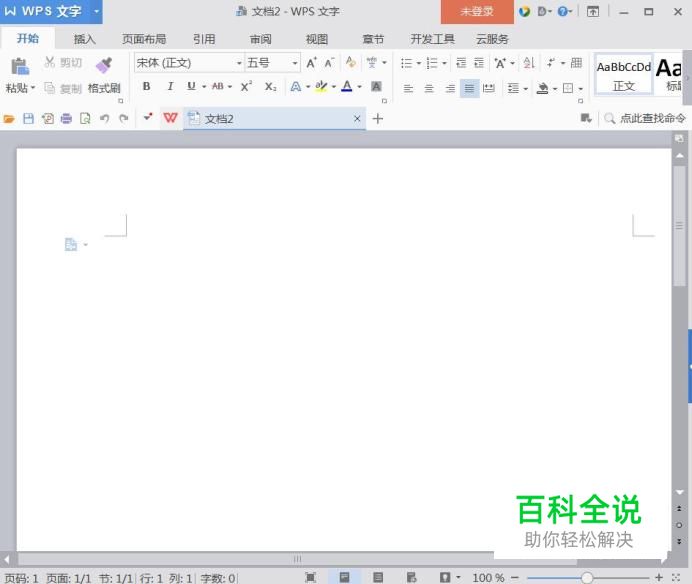Open the line spacing dropdown arrow
The image size is (692, 584).
coord(525,89)
